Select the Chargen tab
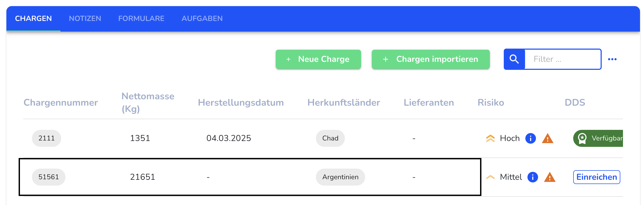644x205 pixels. (x=33, y=19)
